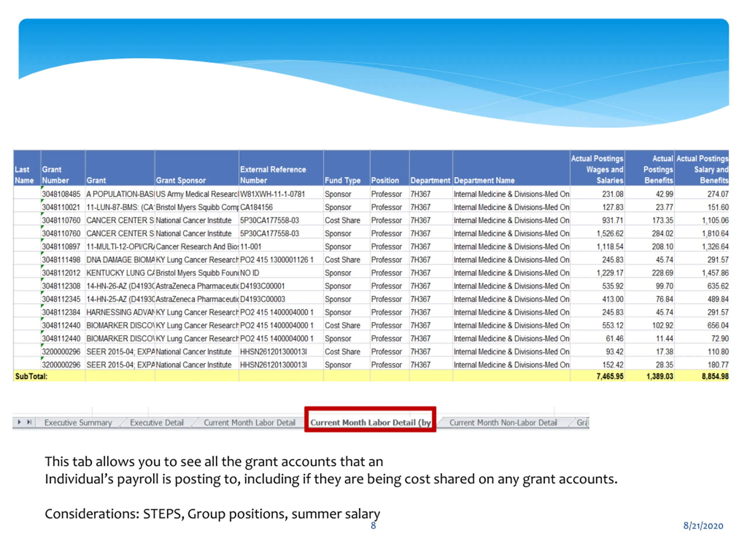Select the Actual Postings Benefits header
Viewport: 747px width, 560px height.
point(650,168)
